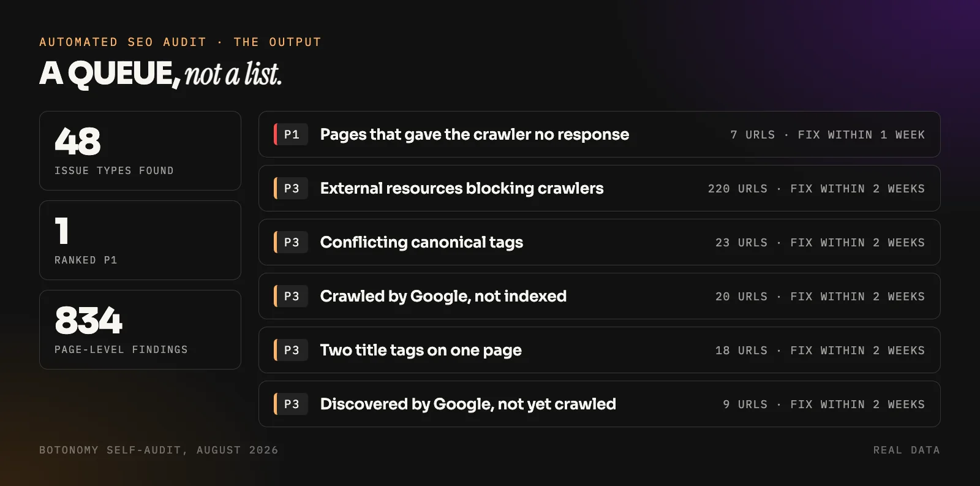
Task: Click '23 URLS · FIX WITHIN 2 WEEKS'
Action: tap(820, 243)
